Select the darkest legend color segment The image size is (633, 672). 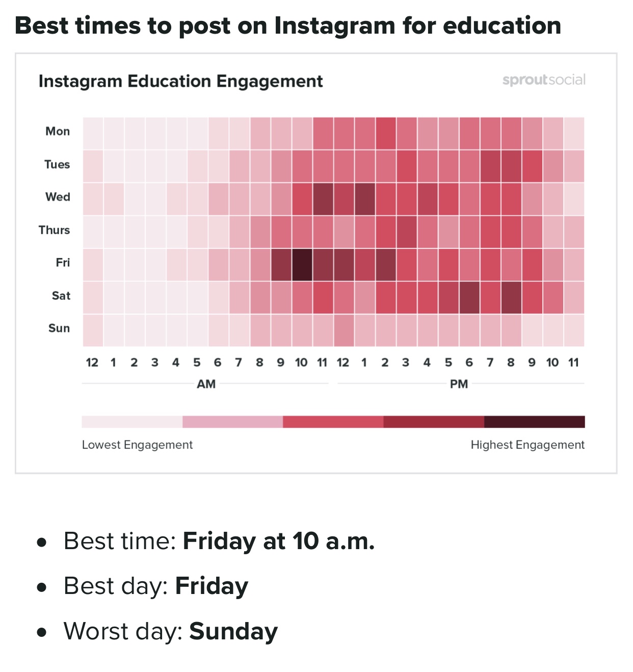pyautogui.click(x=534, y=422)
